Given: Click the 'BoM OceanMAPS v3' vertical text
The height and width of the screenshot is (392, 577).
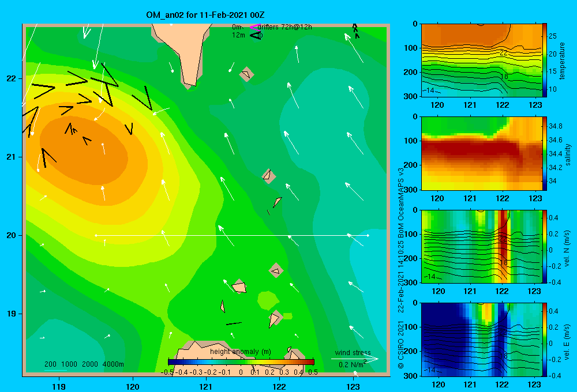Looking at the screenshot, I should [401, 204].
